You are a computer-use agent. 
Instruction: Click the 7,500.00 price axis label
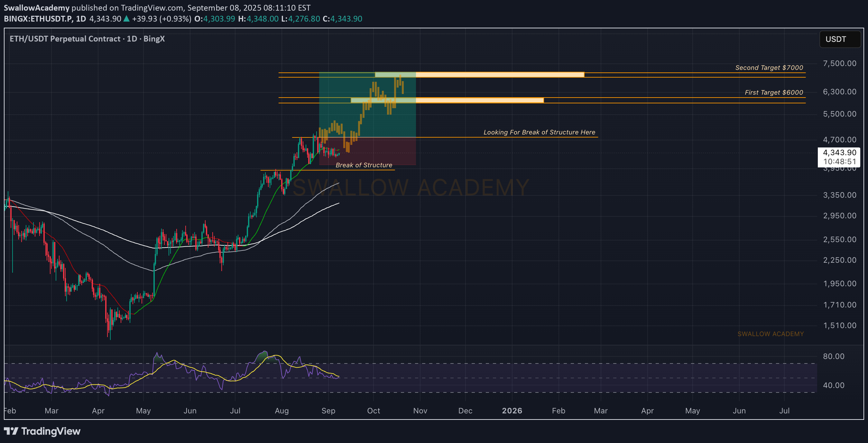[x=839, y=63]
